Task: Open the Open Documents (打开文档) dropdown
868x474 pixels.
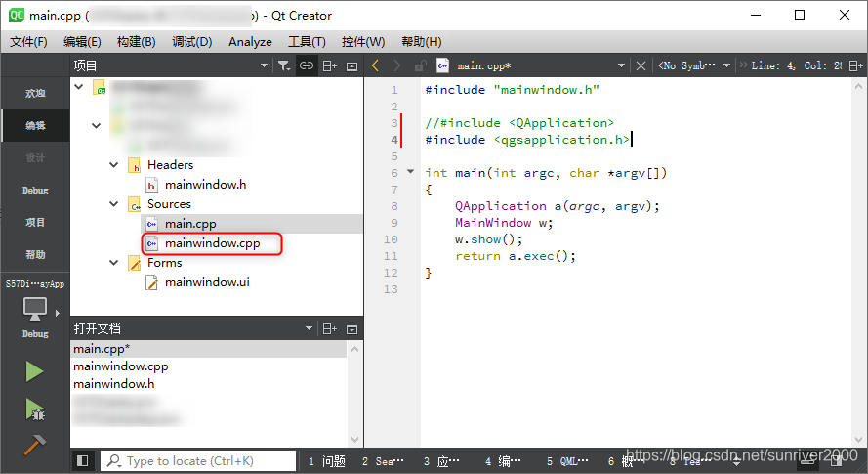Action: [x=309, y=328]
